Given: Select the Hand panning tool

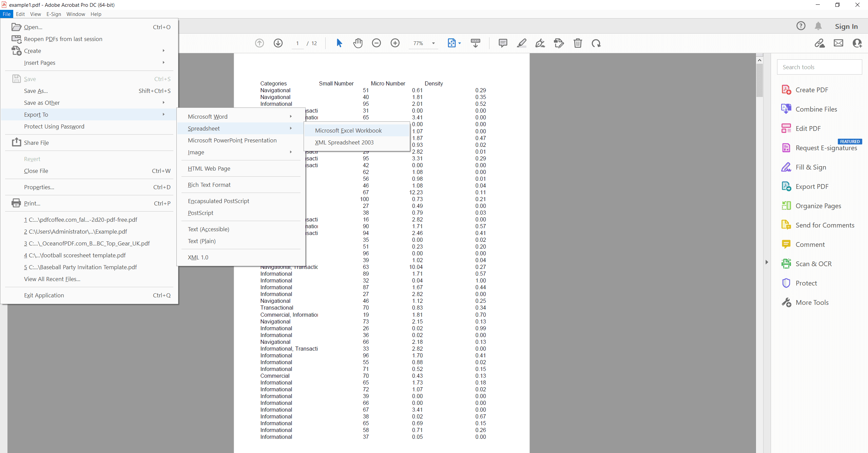Looking at the screenshot, I should (358, 43).
